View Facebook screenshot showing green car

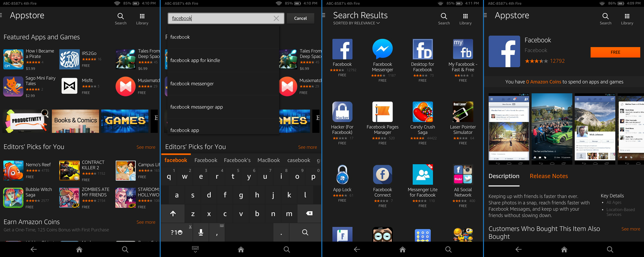(x=552, y=129)
